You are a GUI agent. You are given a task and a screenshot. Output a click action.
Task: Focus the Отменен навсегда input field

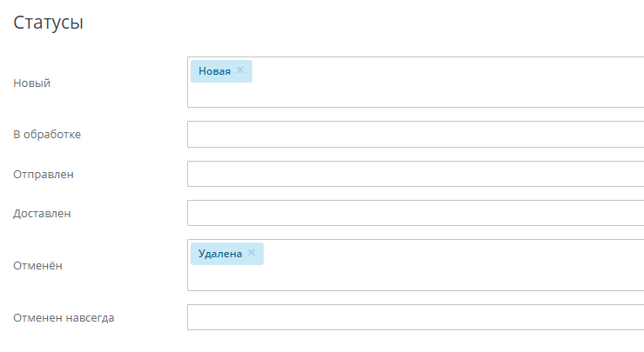pos(415,317)
